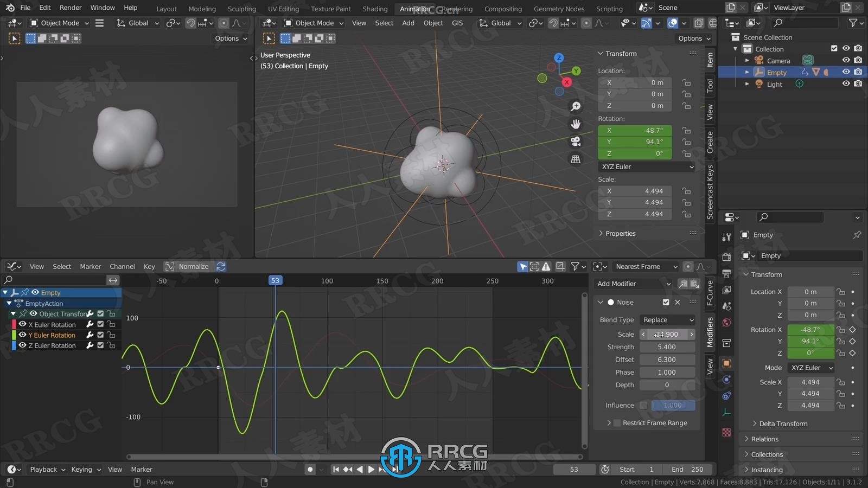868x488 pixels.
Task: Toggle camera view with the camera icon
Action: [576, 142]
